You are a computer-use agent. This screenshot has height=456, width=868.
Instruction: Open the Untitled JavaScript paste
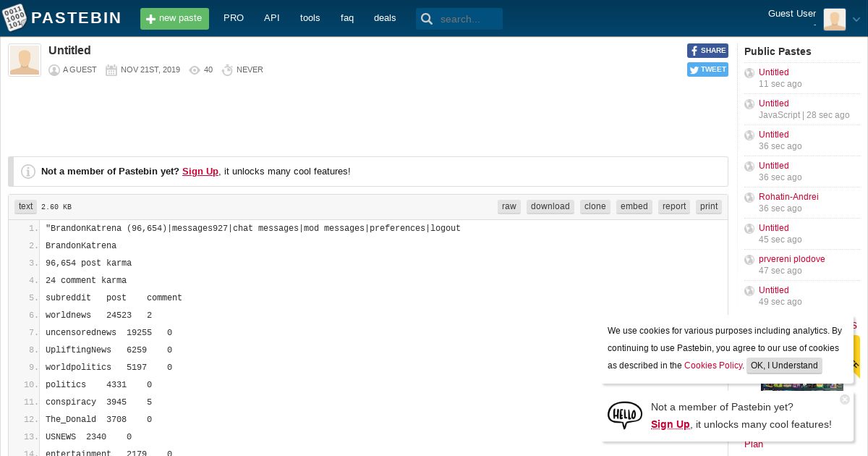(773, 104)
